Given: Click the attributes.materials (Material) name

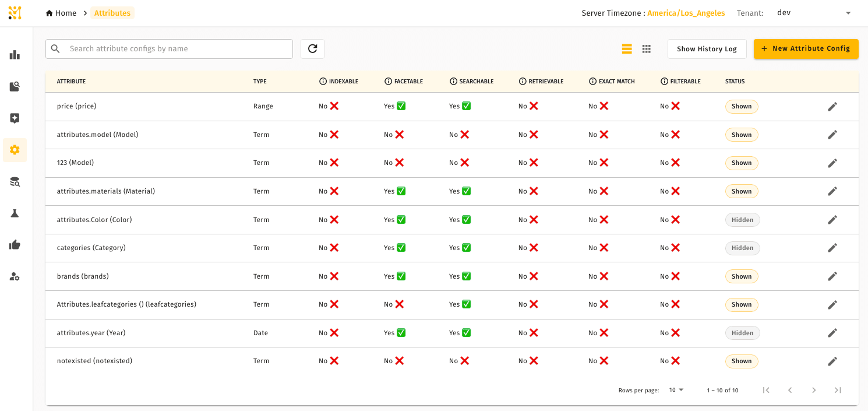Looking at the screenshot, I should tap(106, 191).
